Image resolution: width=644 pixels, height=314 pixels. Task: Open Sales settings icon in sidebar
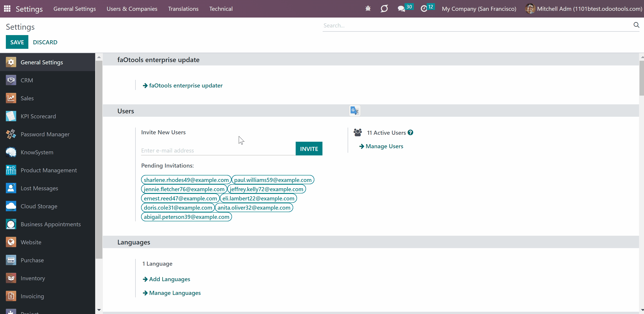pos(11,98)
